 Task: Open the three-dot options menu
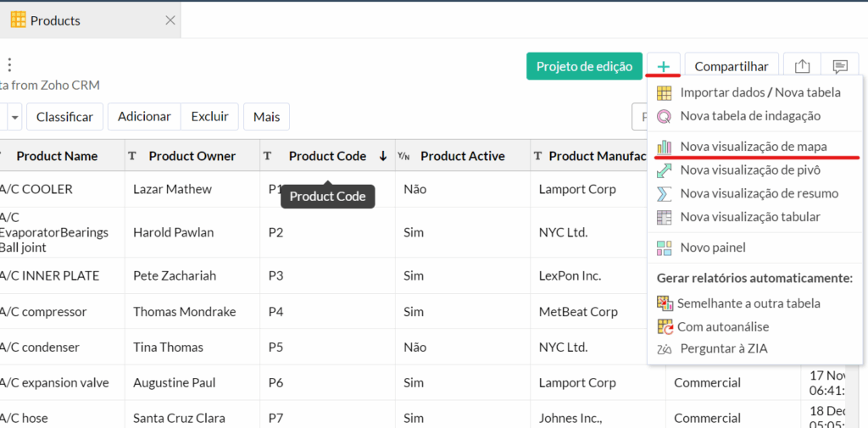click(8, 65)
